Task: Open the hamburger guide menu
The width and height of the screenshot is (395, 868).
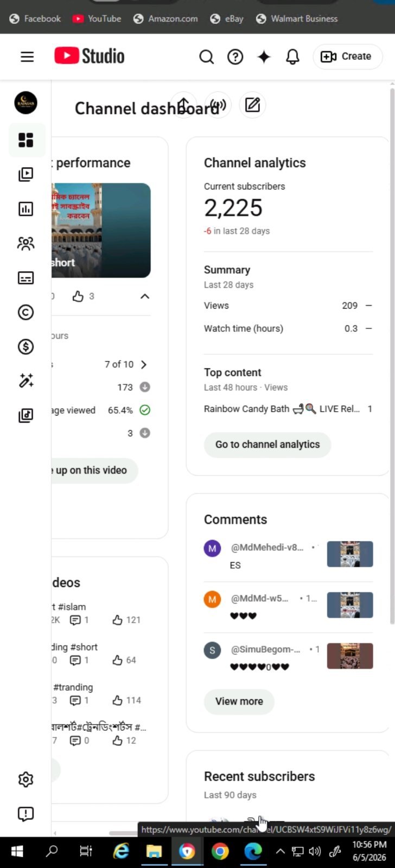Action: click(x=27, y=56)
